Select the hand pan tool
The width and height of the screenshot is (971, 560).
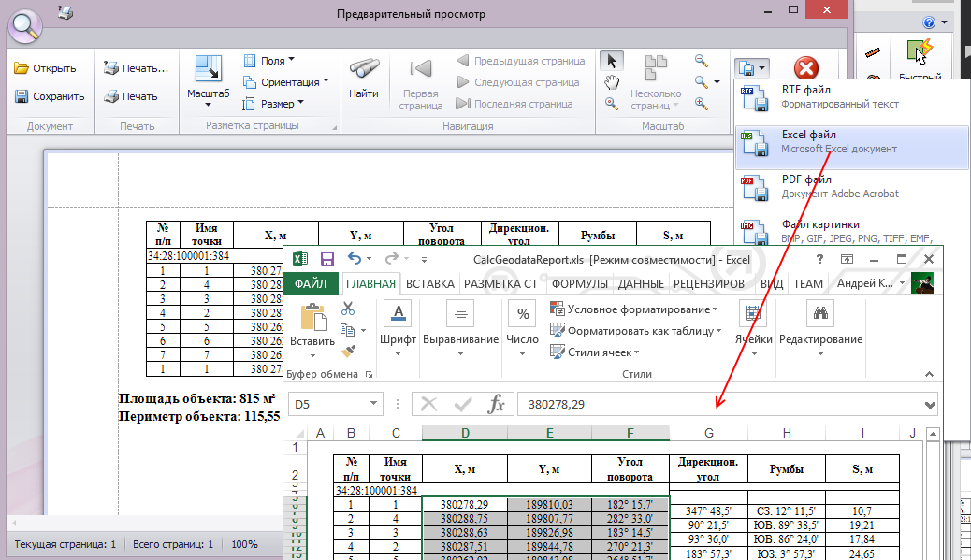coord(612,82)
